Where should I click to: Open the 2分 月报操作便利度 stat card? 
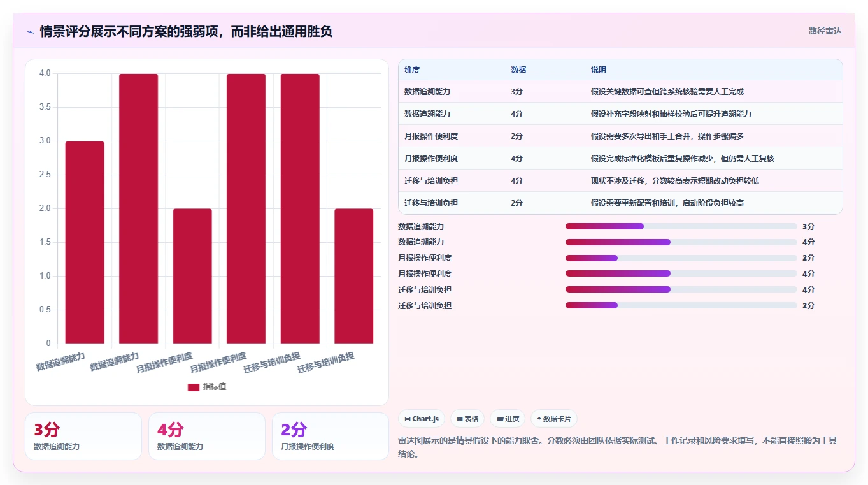pyautogui.click(x=331, y=436)
